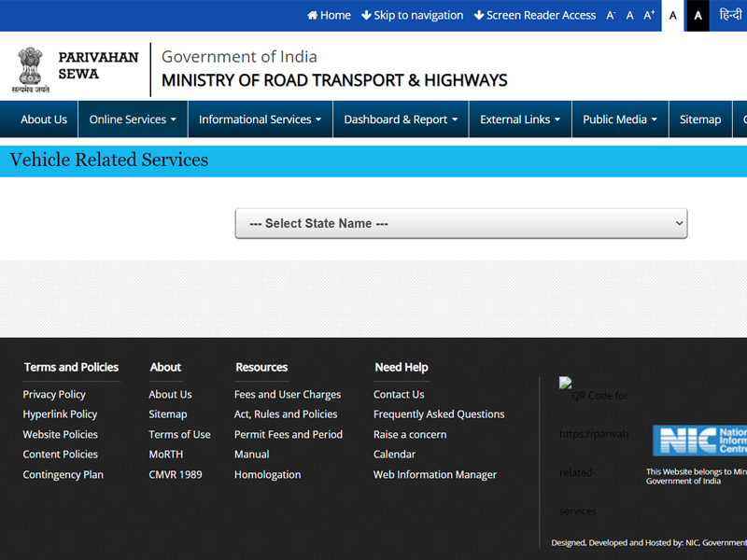
Task: Decrease font size with A- button
Action: (611, 15)
